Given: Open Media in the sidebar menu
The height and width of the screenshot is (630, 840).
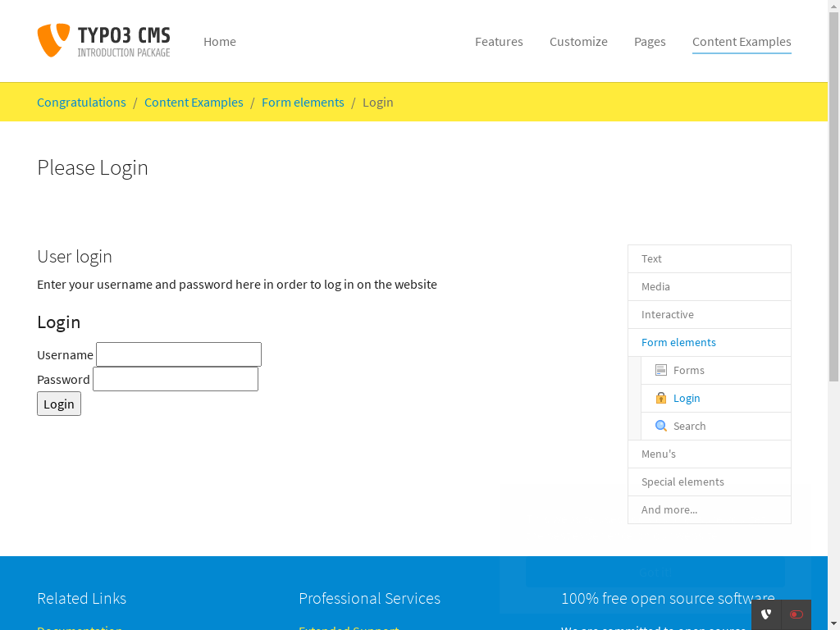Looking at the screenshot, I should (x=710, y=286).
